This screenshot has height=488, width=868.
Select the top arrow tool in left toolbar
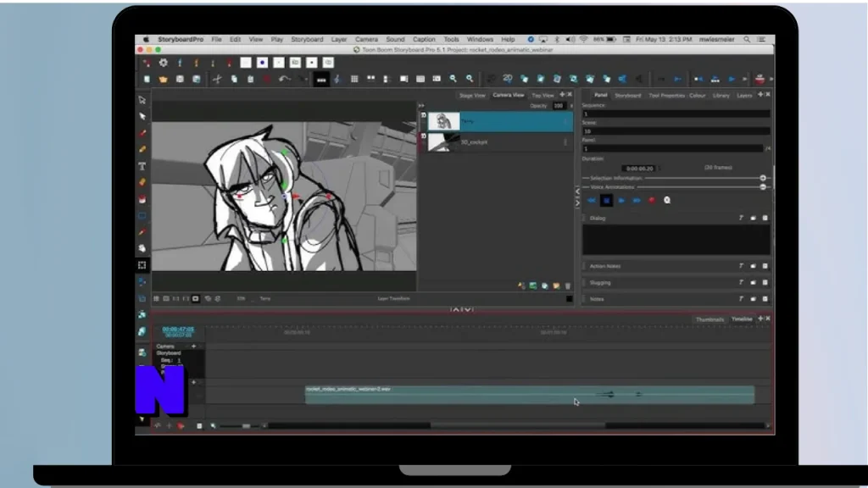click(x=142, y=100)
